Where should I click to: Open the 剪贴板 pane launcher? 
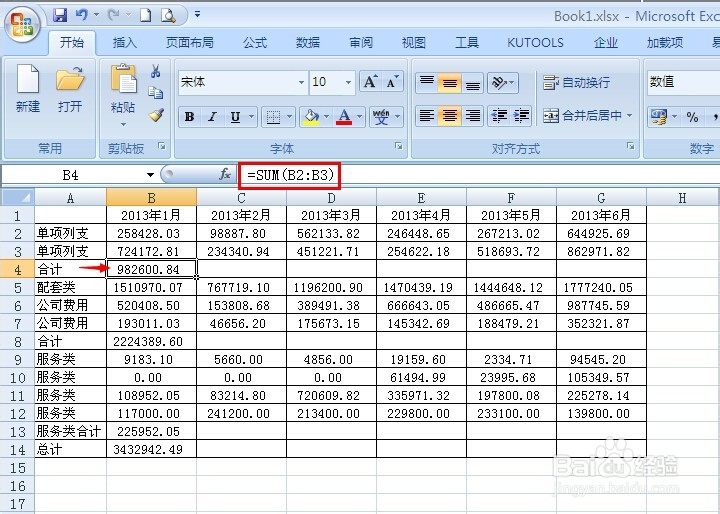pos(162,146)
